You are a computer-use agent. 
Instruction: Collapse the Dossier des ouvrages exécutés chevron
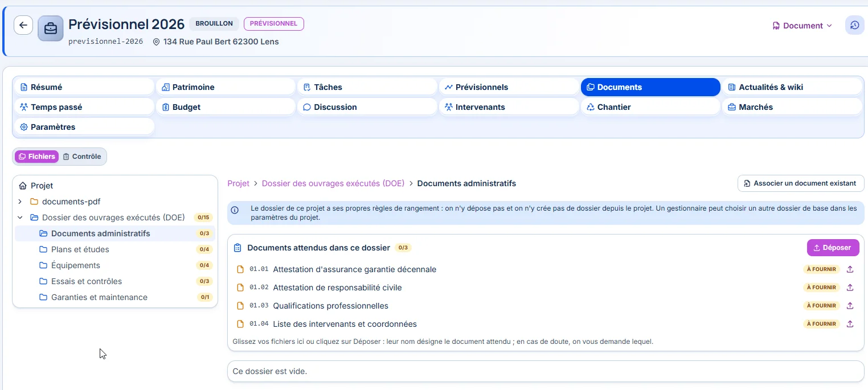pos(20,217)
